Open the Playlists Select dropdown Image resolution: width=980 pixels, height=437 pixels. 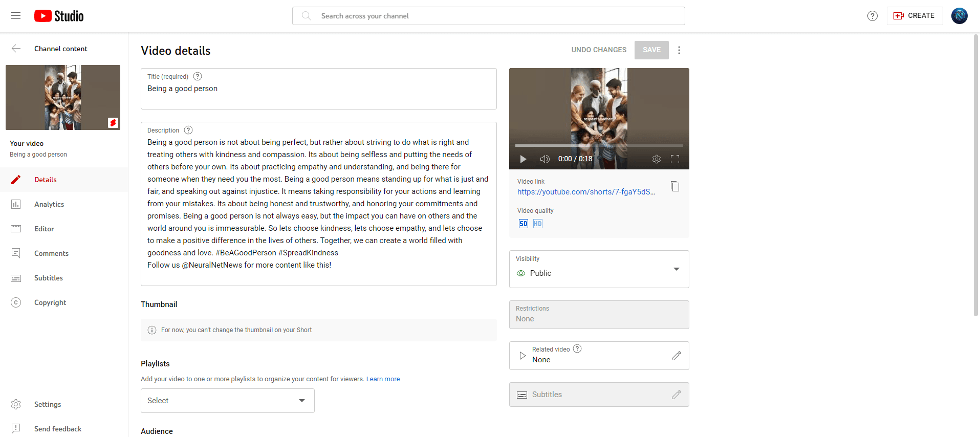pos(227,401)
